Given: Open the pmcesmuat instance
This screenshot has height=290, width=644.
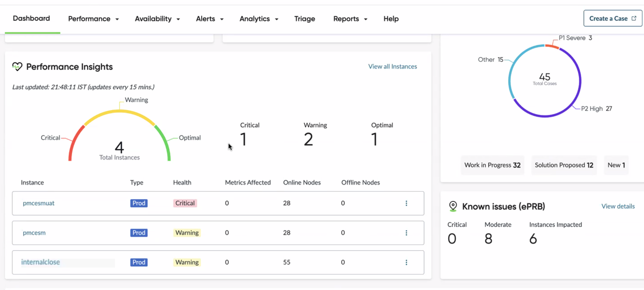Looking at the screenshot, I should point(39,203).
